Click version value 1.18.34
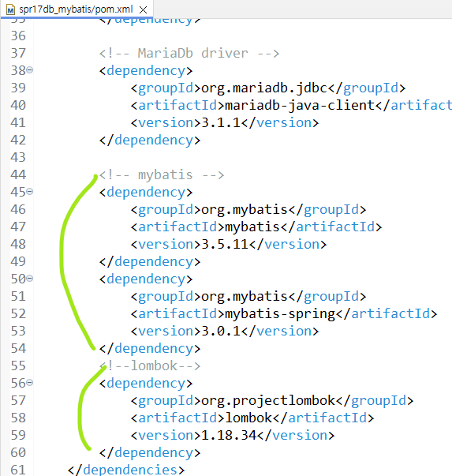Image resolution: width=452 pixels, height=476 pixels. click(x=229, y=435)
